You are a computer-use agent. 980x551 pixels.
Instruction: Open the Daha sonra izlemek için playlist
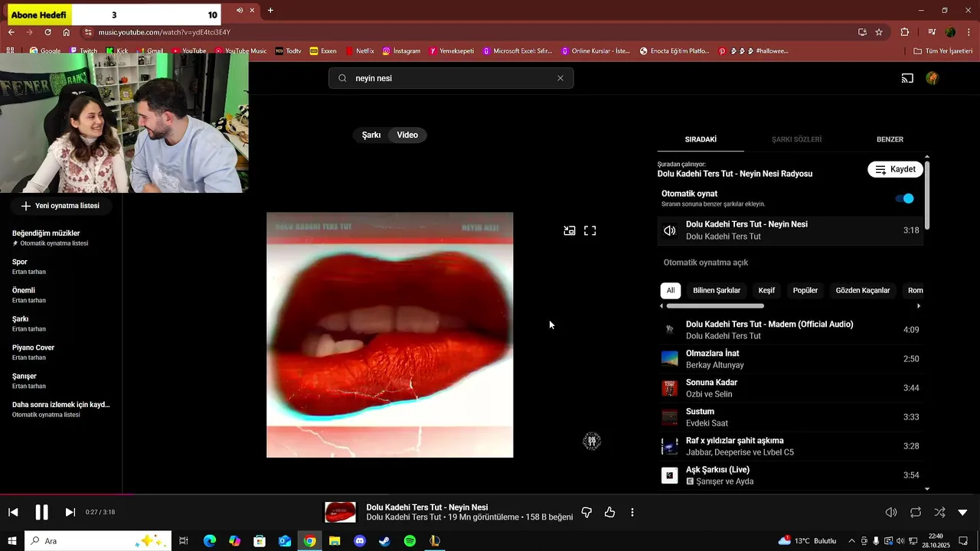61,409
